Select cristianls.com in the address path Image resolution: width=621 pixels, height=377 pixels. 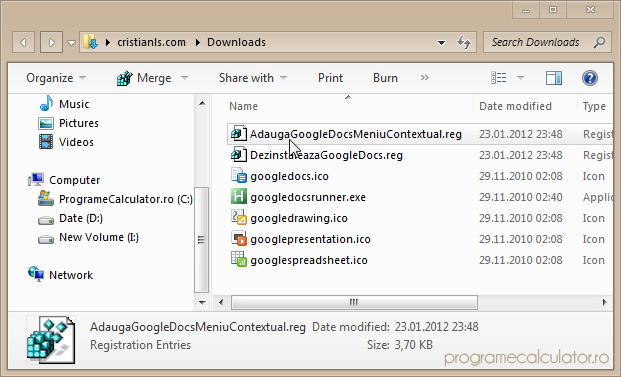tap(151, 42)
